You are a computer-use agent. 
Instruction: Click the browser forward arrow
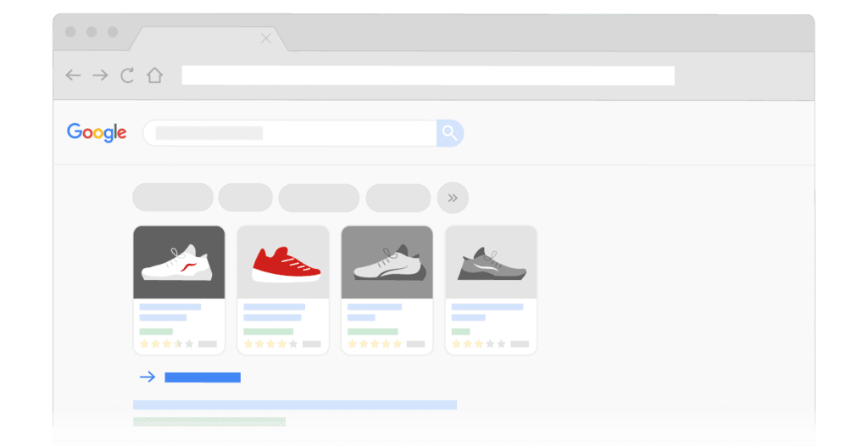tap(100, 75)
